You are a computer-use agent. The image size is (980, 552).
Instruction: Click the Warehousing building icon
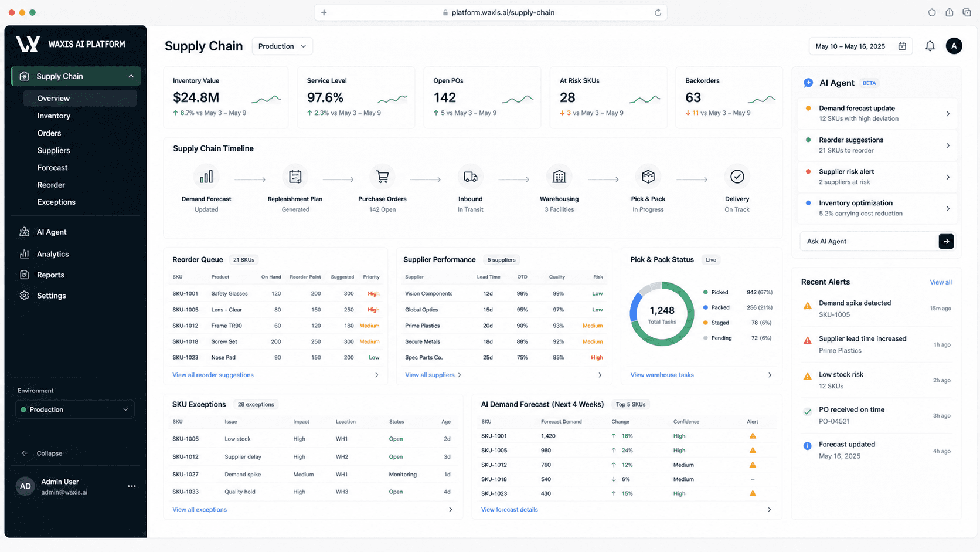point(559,177)
